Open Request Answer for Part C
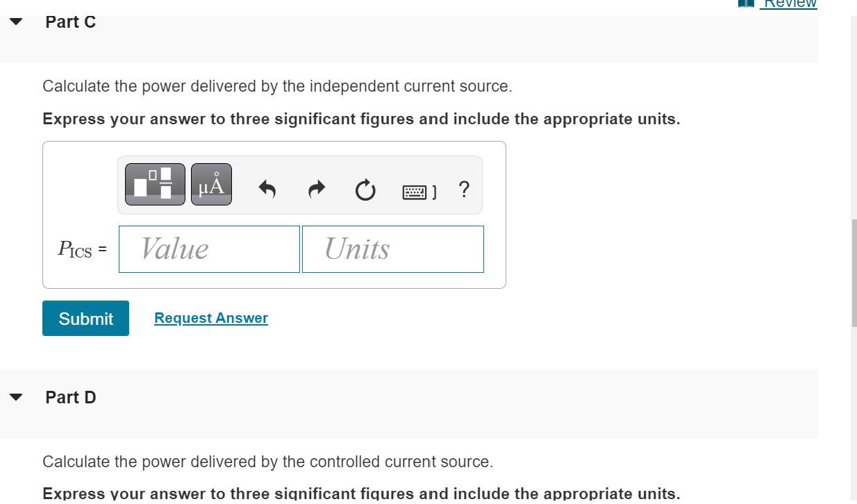The image size is (857, 504). click(x=210, y=318)
